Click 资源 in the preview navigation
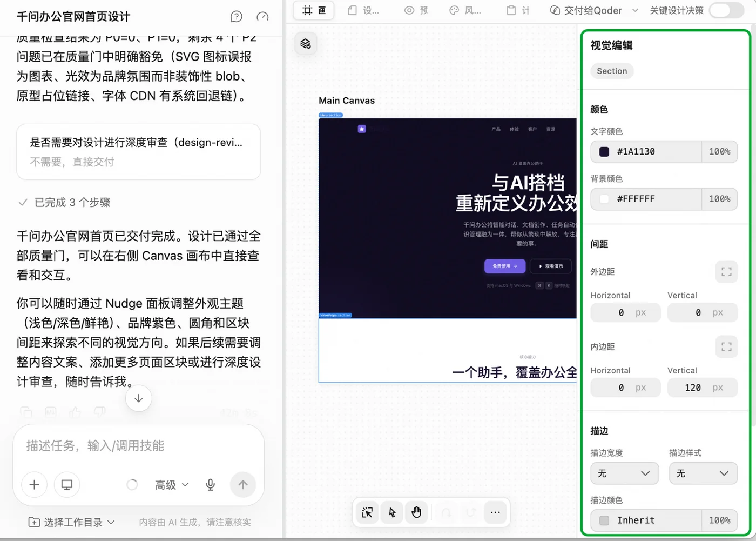The height and width of the screenshot is (541, 756). pos(551,129)
